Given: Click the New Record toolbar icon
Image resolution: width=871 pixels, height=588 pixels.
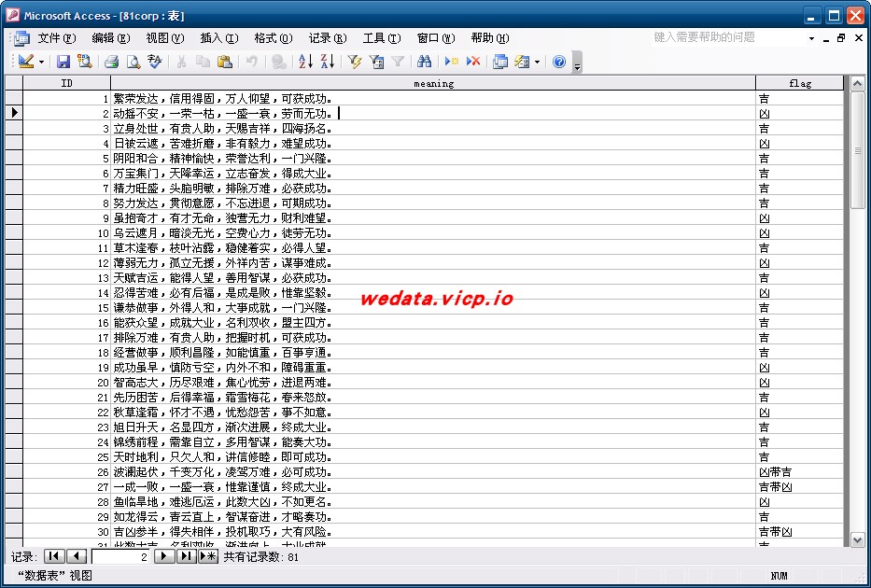Looking at the screenshot, I should 452,62.
